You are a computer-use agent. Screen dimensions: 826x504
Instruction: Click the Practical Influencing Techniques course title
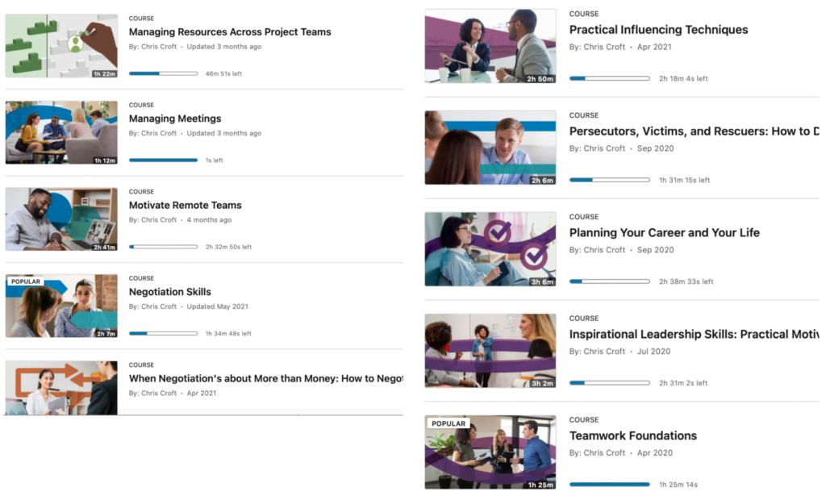pyautogui.click(x=658, y=30)
